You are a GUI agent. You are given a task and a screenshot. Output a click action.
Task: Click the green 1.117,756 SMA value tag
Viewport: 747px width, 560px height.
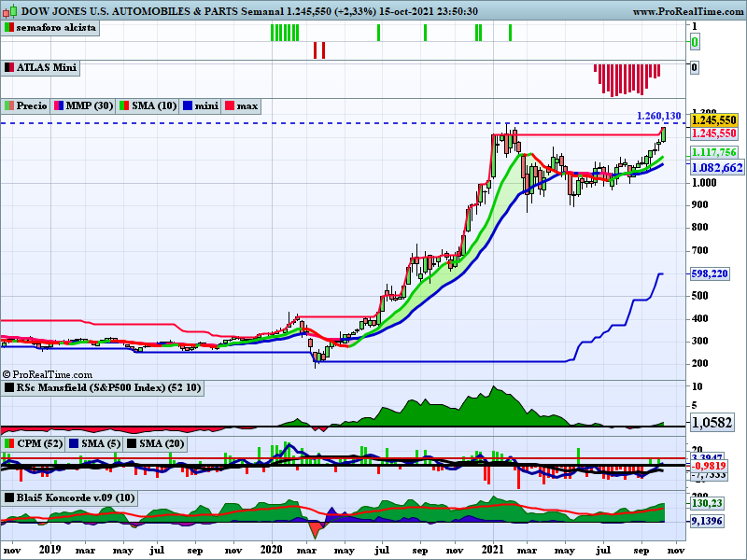tap(713, 152)
